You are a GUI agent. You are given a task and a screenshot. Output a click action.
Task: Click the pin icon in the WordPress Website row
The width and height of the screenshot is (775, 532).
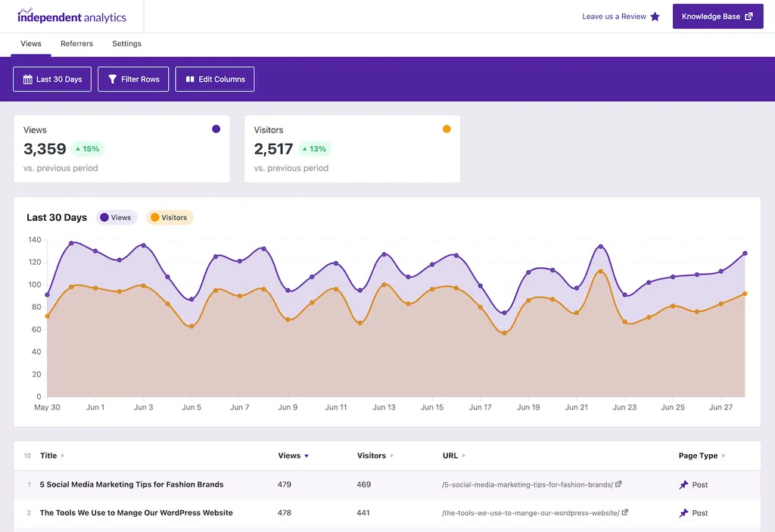(683, 513)
